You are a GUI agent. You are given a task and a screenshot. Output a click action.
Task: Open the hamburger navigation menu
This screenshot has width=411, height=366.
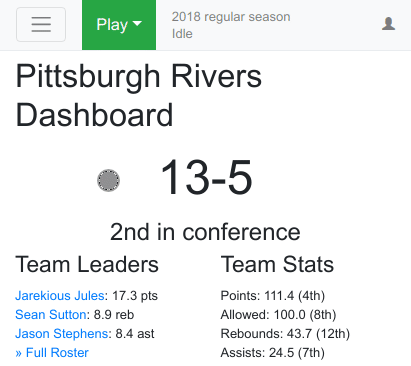(41, 25)
